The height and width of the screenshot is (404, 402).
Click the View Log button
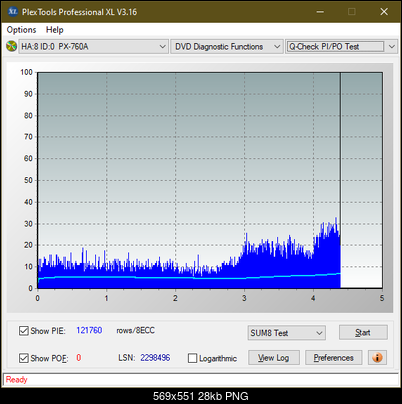pos(274,358)
